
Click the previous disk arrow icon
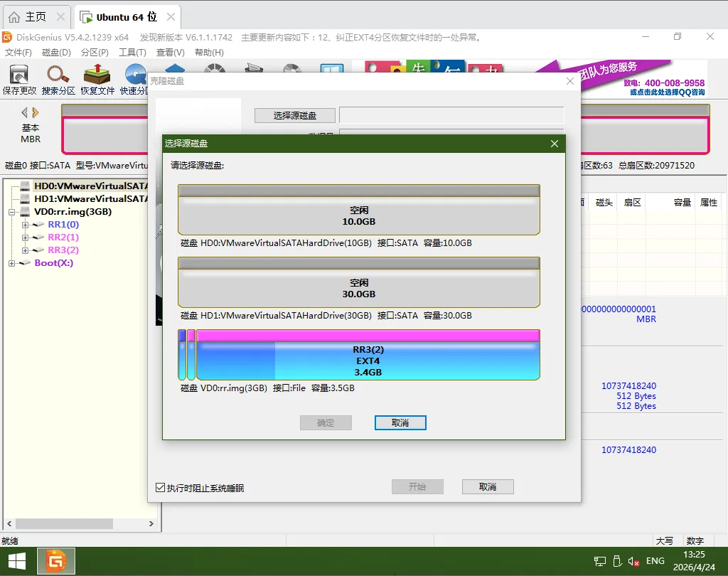25,112
